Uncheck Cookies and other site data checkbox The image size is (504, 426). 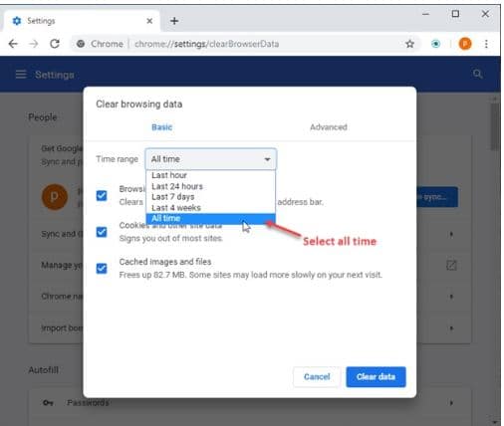pyautogui.click(x=102, y=232)
